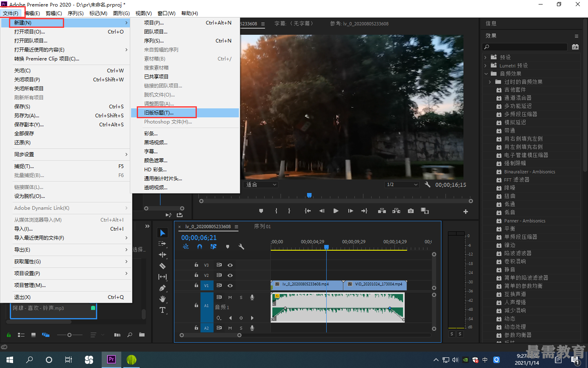Viewport: 588px width, 368px height.
Task: Open the timeline sequence tab menu
Action: point(236,227)
